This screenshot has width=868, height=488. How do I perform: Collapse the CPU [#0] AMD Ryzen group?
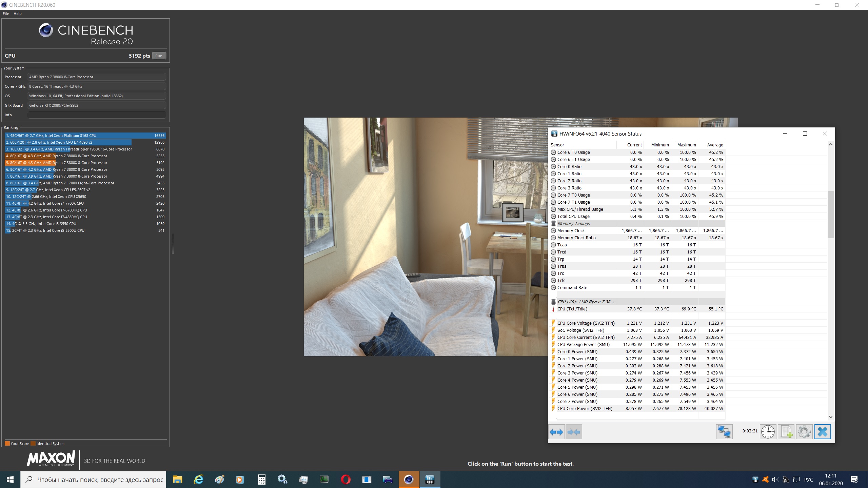(x=586, y=302)
